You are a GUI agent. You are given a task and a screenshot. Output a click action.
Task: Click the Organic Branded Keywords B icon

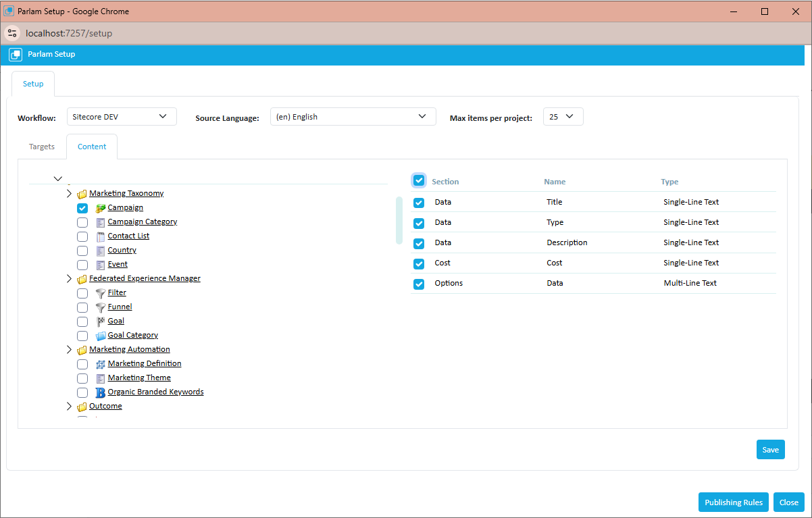click(100, 392)
